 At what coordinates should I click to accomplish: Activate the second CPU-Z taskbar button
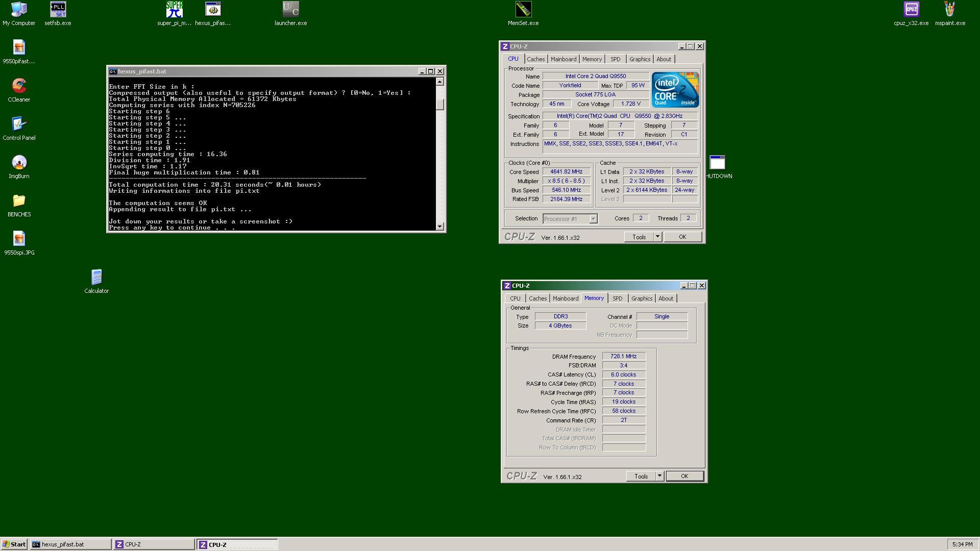(237, 544)
